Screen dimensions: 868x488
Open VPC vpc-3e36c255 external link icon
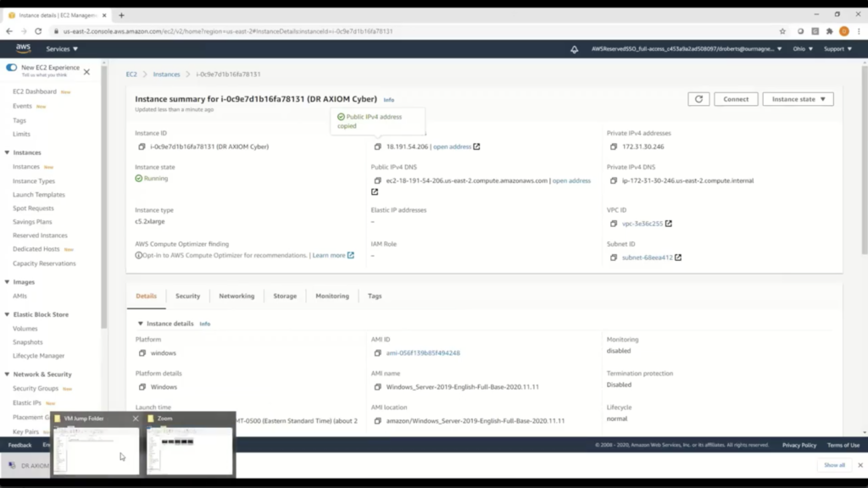[669, 224]
